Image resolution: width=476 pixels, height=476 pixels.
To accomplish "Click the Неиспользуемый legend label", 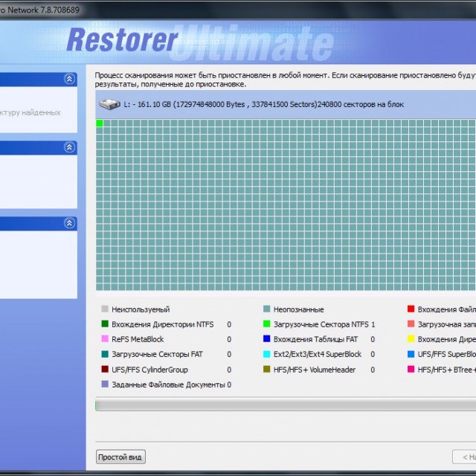I will [141, 309].
